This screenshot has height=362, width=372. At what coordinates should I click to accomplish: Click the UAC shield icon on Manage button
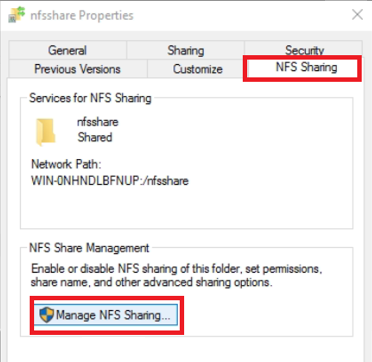coord(46,315)
